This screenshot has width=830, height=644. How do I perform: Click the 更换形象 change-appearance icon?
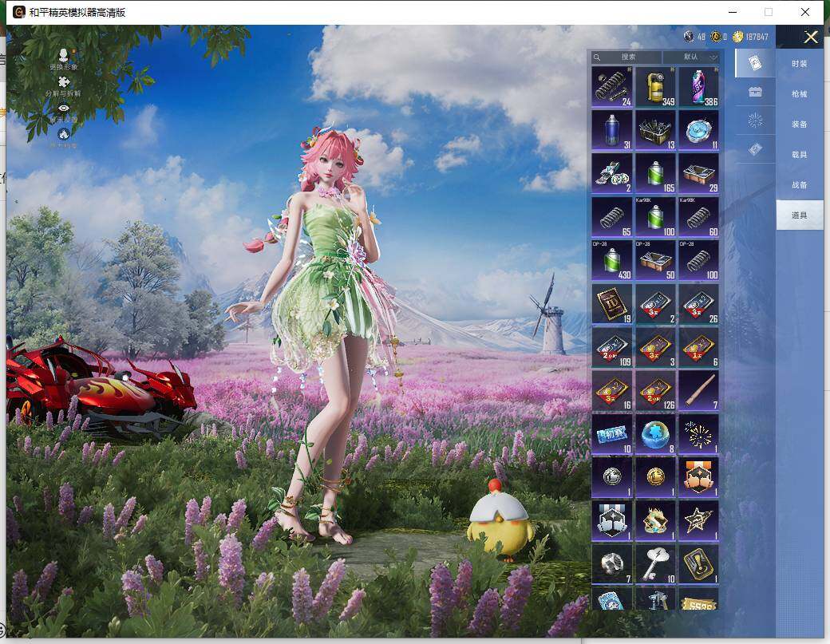(64, 55)
